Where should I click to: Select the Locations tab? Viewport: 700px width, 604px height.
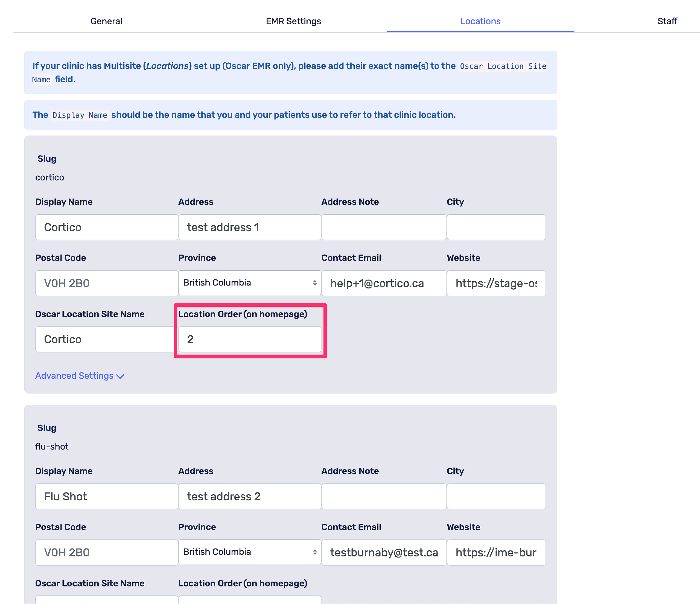coord(480,21)
